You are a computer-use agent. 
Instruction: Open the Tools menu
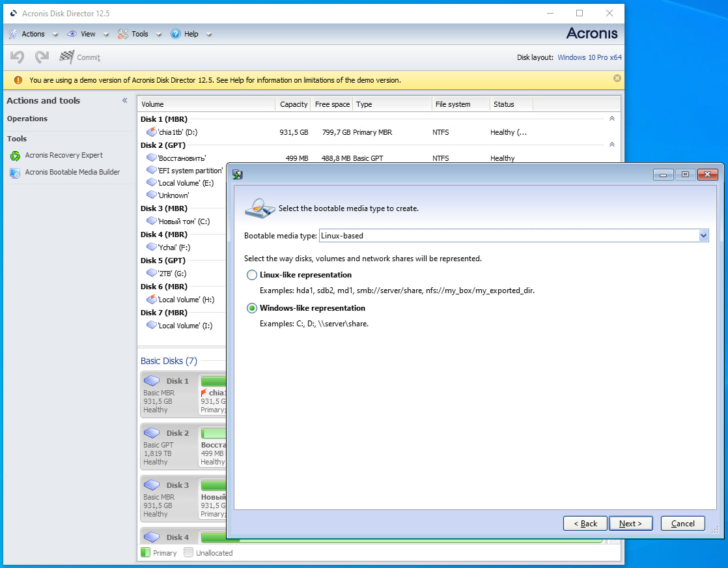[140, 34]
